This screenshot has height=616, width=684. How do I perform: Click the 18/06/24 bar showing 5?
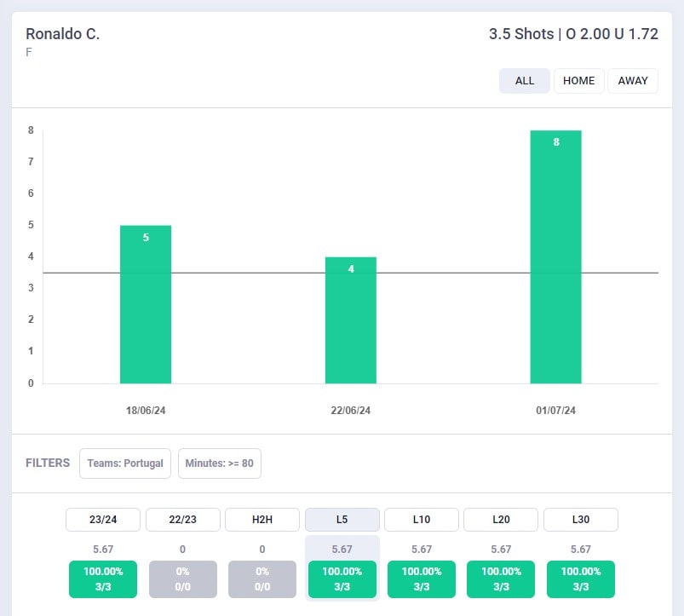[x=146, y=304]
